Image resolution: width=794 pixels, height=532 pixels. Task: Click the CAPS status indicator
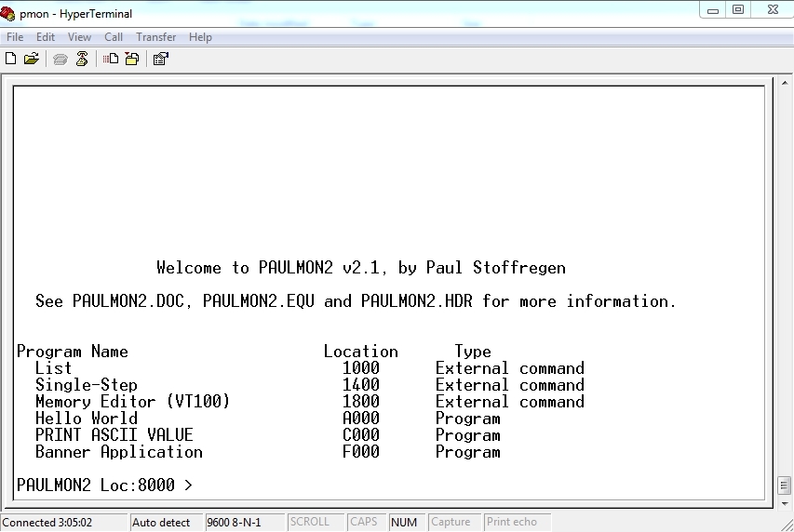click(x=367, y=522)
